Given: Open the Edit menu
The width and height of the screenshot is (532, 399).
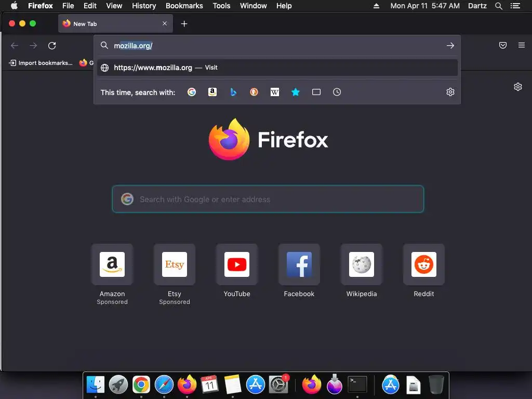Looking at the screenshot, I should [x=90, y=6].
